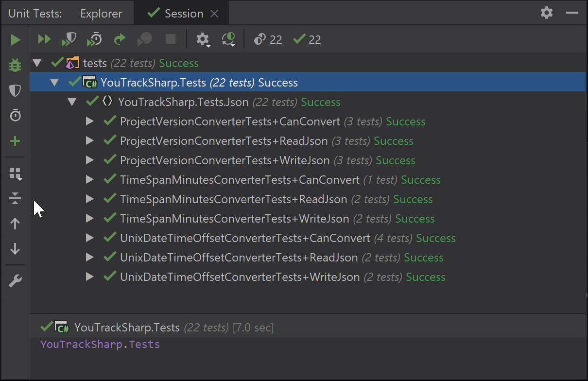Open the tool window gear settings
The height and width of the screenshot is (381, 588).
(547, 13)
